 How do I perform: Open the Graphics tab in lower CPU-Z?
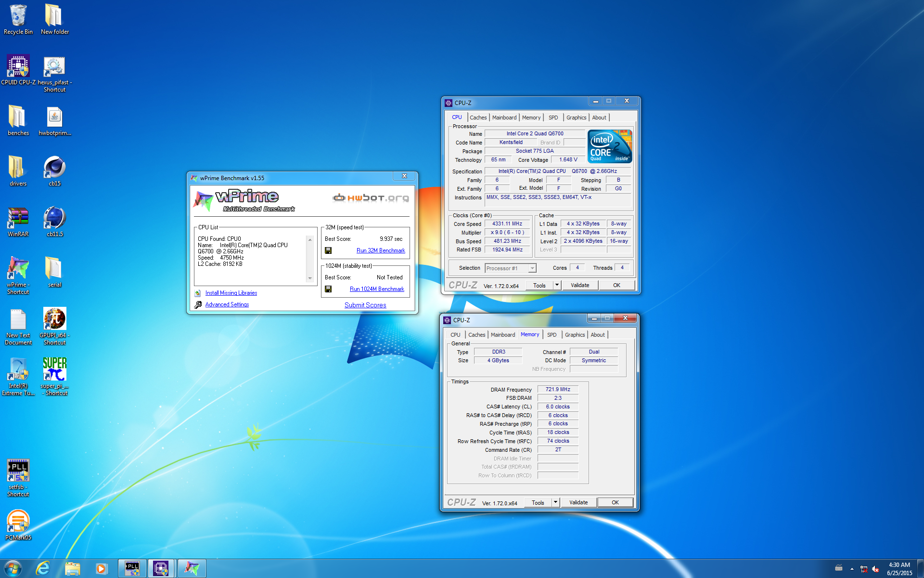pyautogui.click(x=575, y=335)
